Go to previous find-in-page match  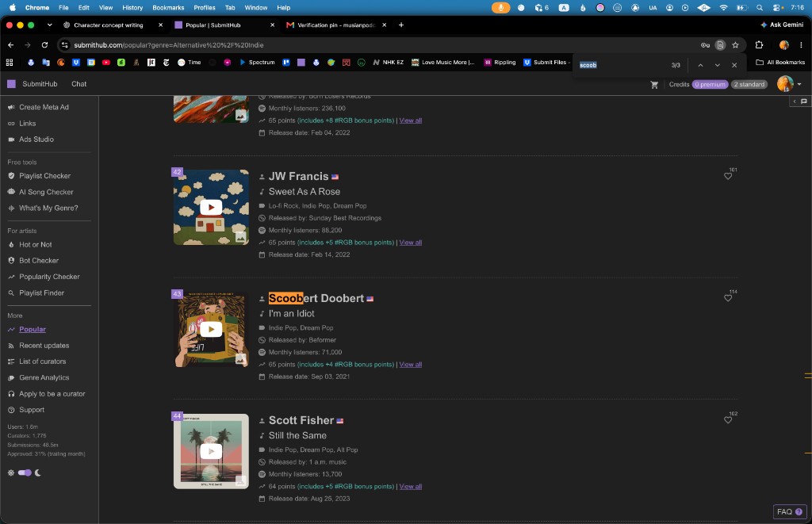coord(700,65)
